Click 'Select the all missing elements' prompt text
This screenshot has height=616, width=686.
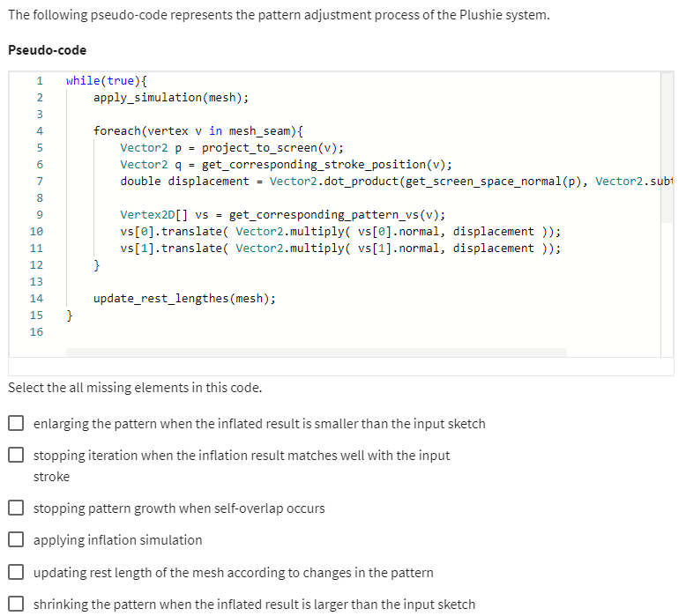tap(135, 388)
